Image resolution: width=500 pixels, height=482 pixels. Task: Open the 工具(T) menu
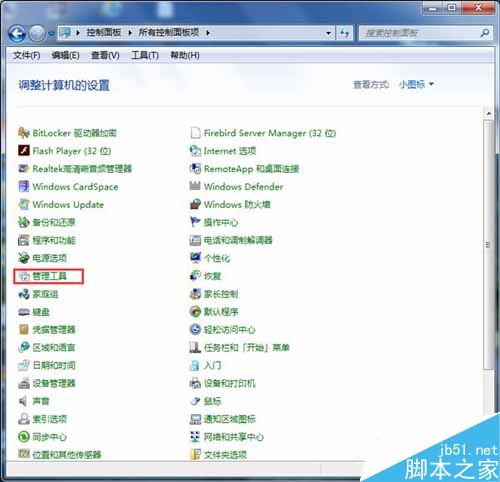coord(145,55)
